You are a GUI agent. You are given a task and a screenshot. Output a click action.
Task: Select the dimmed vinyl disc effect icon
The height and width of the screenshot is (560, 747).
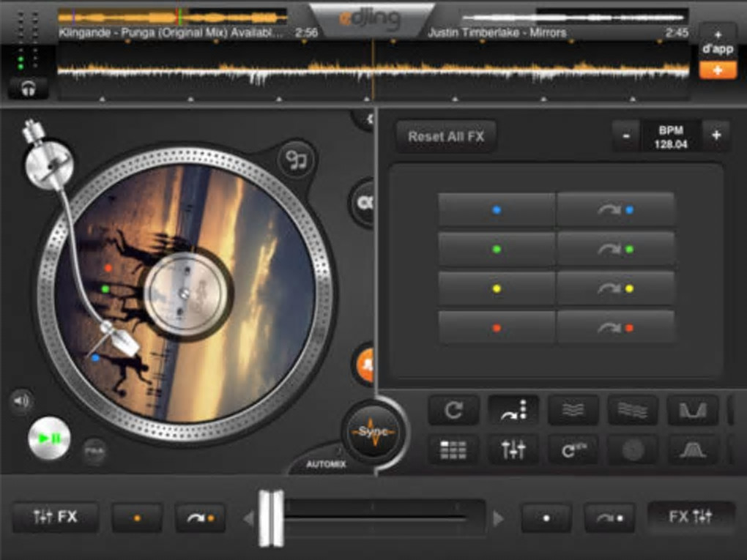point(633,449)
